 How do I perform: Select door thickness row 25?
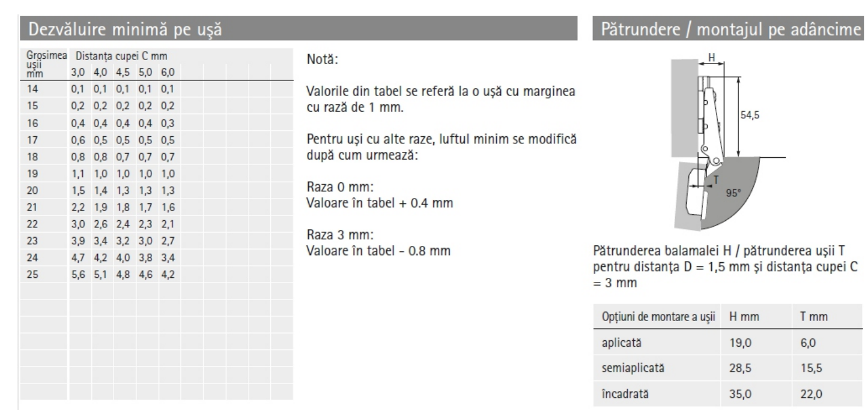click(x=156, y=275)
